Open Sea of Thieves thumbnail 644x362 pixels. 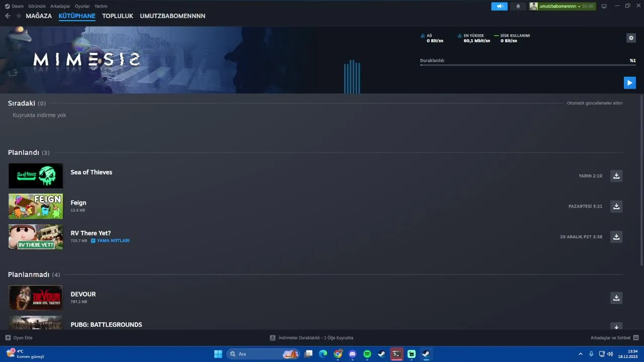click(x=36, y=175)
